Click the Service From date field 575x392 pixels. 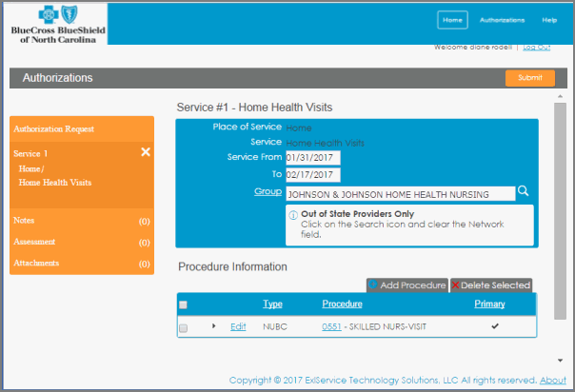tap(312, 157)
